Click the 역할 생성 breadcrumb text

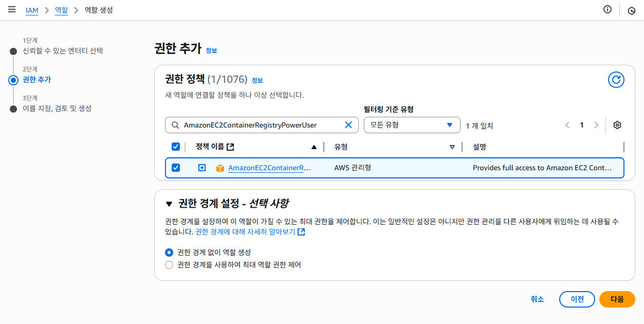(99, 10)
